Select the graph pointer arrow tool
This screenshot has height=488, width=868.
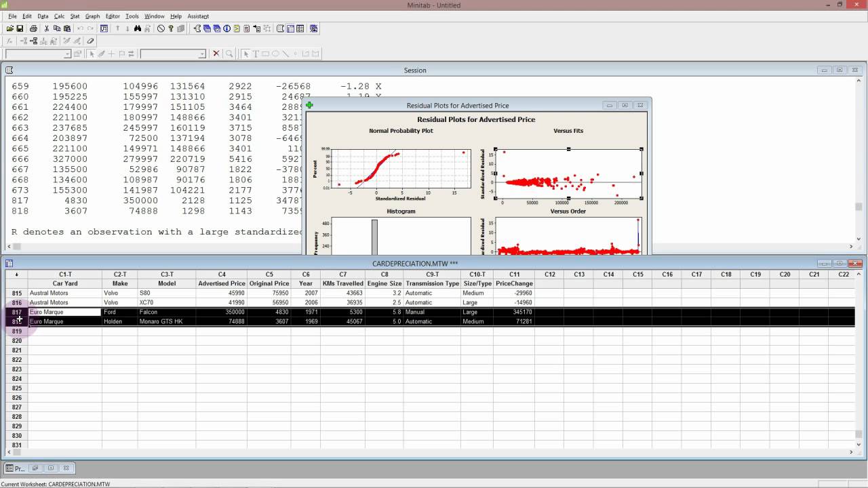[246, 54]
